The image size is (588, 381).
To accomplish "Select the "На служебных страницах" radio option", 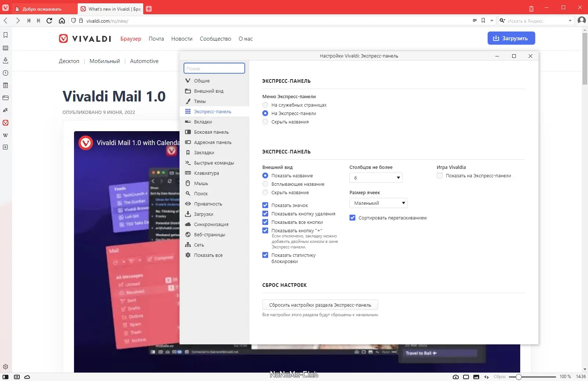I will (265, 105).
